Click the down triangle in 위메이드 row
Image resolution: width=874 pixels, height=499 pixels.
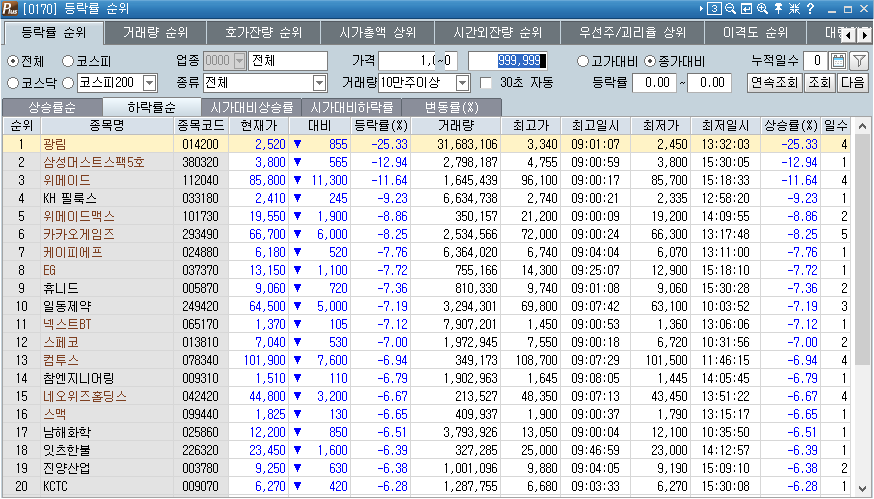[297, 180]
